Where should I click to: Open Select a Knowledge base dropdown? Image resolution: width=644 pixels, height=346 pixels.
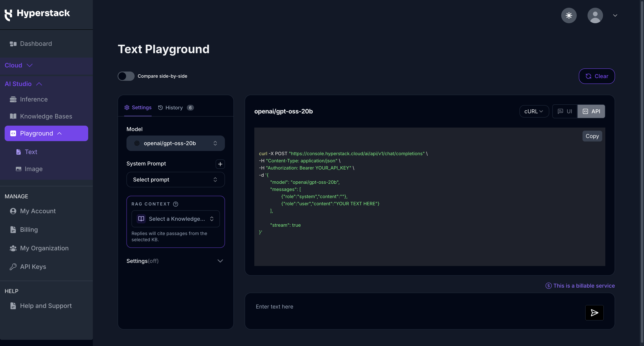[x=175, y=219]
